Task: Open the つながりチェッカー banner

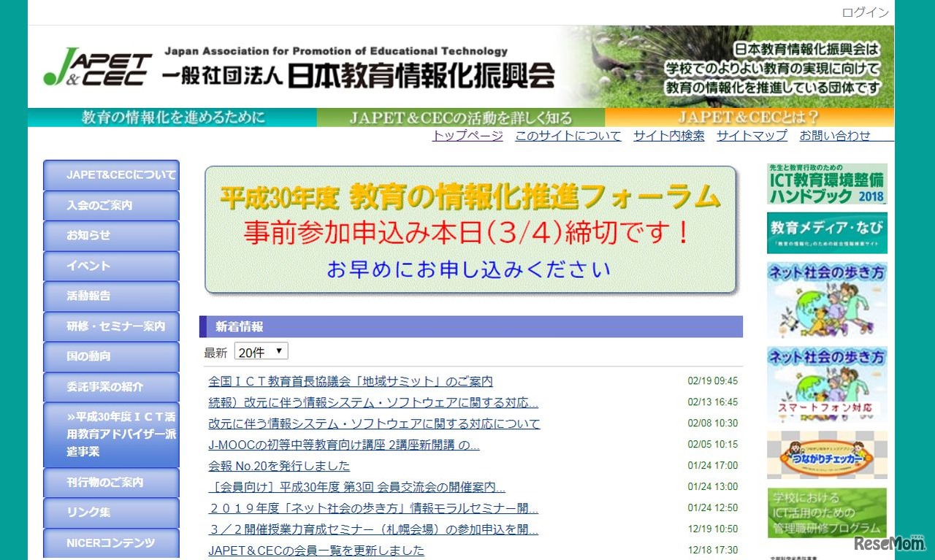Action: (826, 454)
